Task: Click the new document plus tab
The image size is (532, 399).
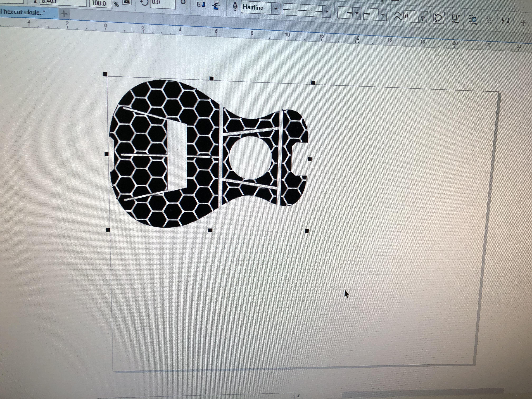Action: pos(64,14)
